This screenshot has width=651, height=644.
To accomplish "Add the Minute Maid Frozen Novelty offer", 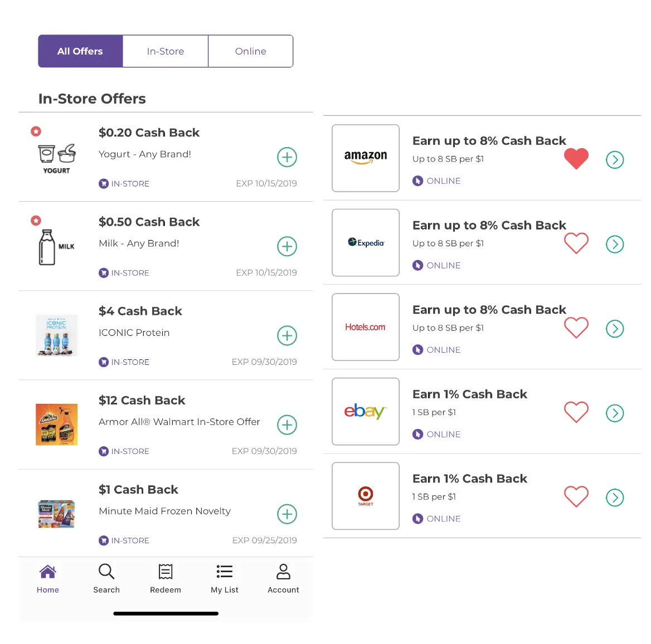I will pyautogui.click(x=287, y=514).
